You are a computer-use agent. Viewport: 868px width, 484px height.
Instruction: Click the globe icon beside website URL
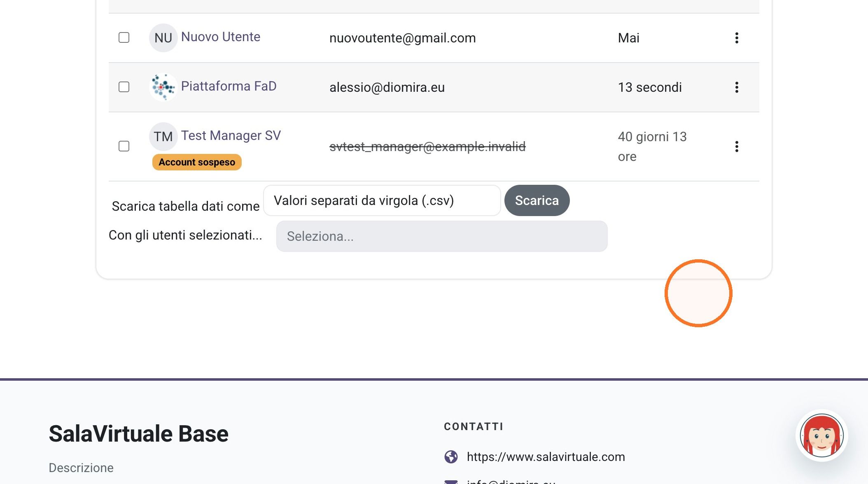coord(451,457)
